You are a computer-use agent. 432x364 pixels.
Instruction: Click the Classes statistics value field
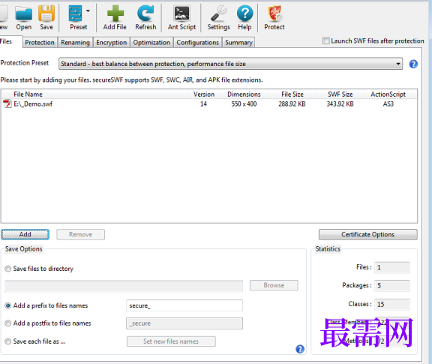click(x=392, y=304)
